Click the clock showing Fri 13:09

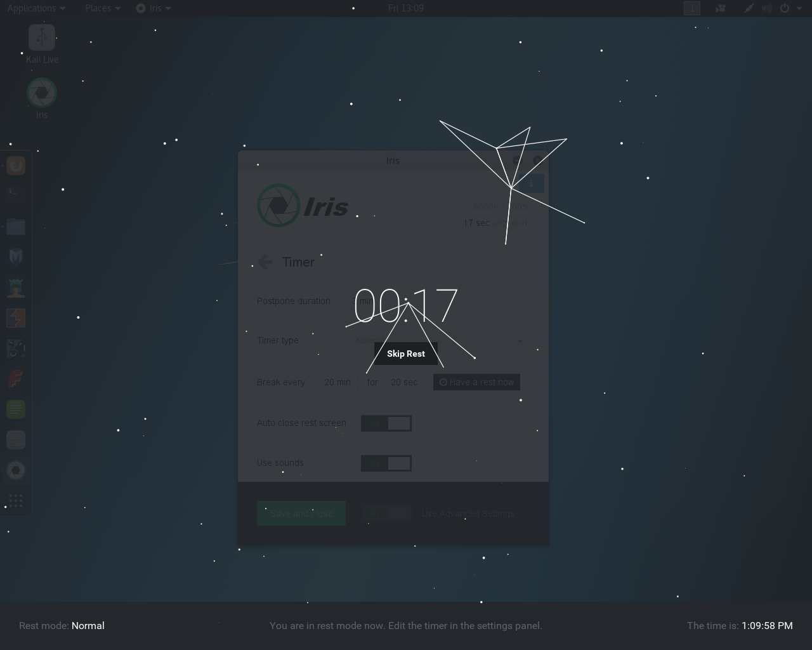[x=406, y=8]
